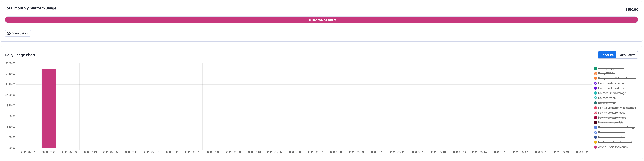Click the eye icon on View details button
Viewport: 644px width, 161px height.
pos(9,33)
